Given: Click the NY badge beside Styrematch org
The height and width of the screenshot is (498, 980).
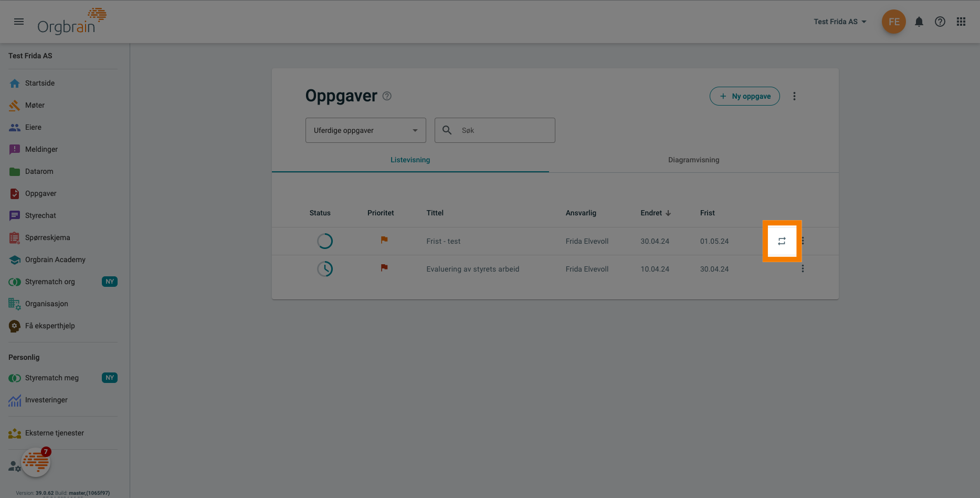Looking at the screenshot, I should tap(110, 282).
